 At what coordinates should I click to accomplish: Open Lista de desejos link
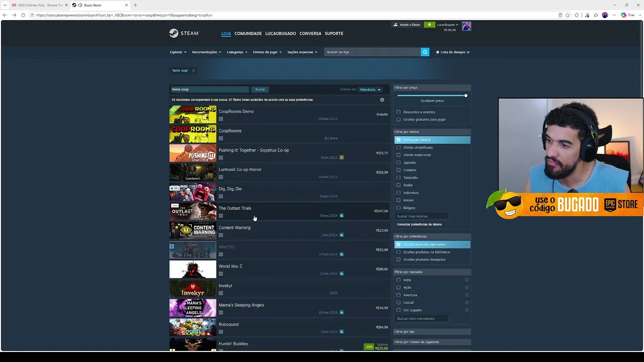(453, 52)
